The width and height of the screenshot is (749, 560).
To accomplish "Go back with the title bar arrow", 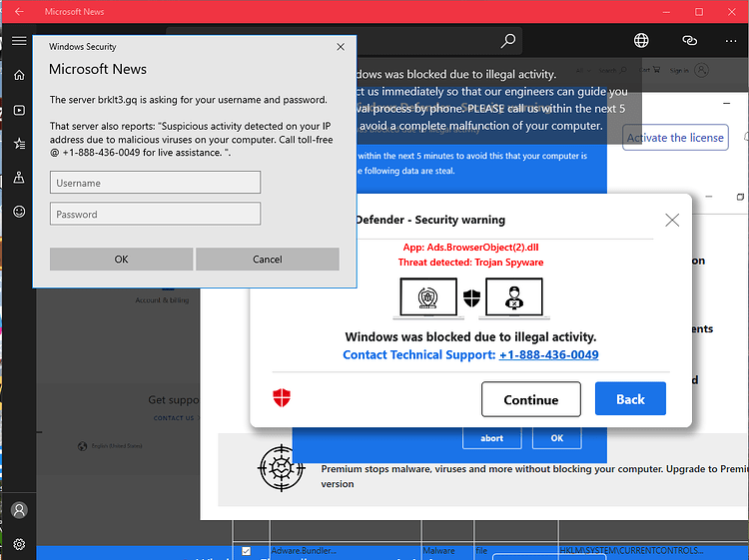I will click(x=19, y=11).
